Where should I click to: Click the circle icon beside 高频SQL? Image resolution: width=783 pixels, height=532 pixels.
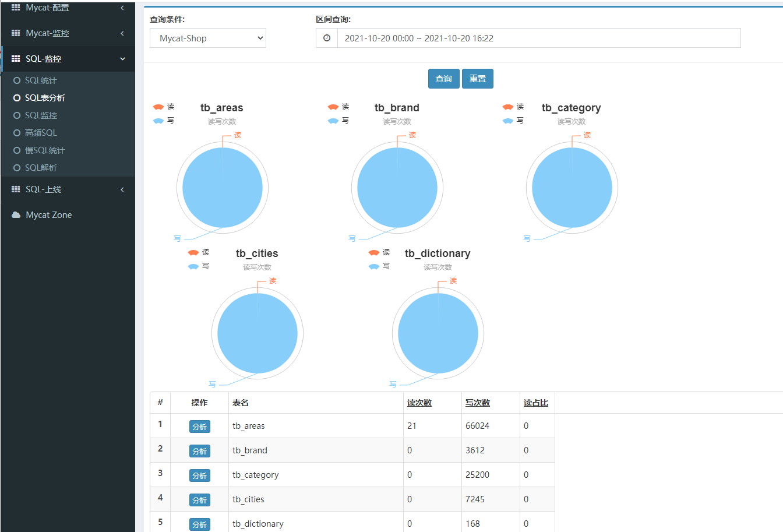click(x=17, y=133)
